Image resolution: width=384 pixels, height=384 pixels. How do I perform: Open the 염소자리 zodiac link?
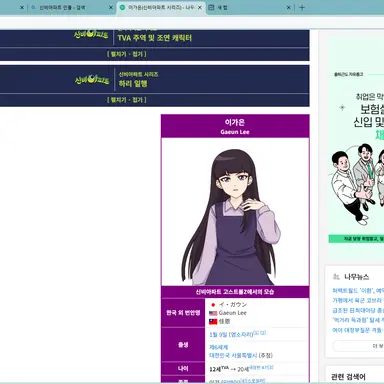coord(242,334)
